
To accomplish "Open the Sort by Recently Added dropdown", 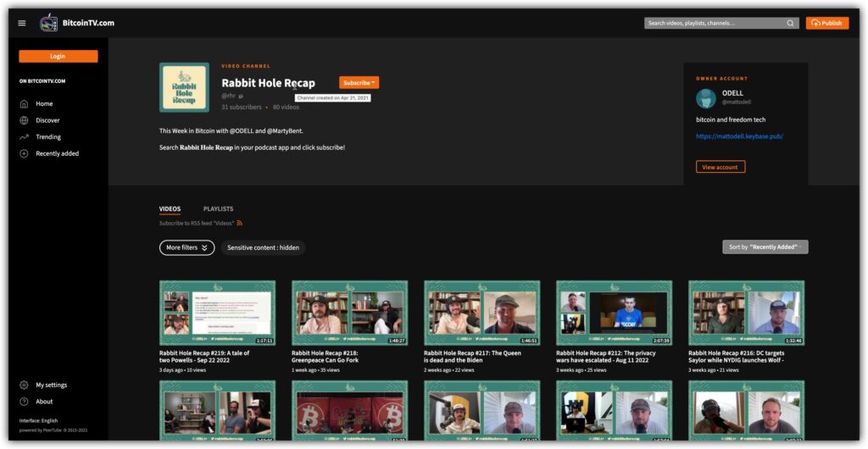I will click(765, 247).
